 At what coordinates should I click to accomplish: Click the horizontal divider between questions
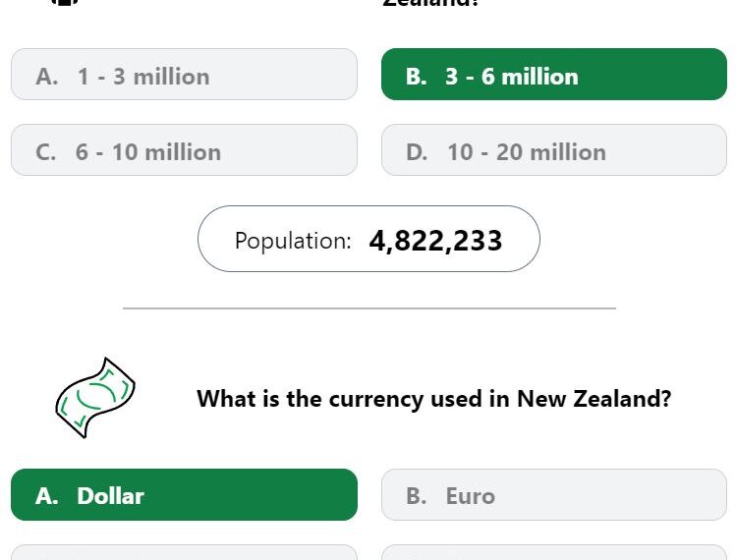[368, 308]
